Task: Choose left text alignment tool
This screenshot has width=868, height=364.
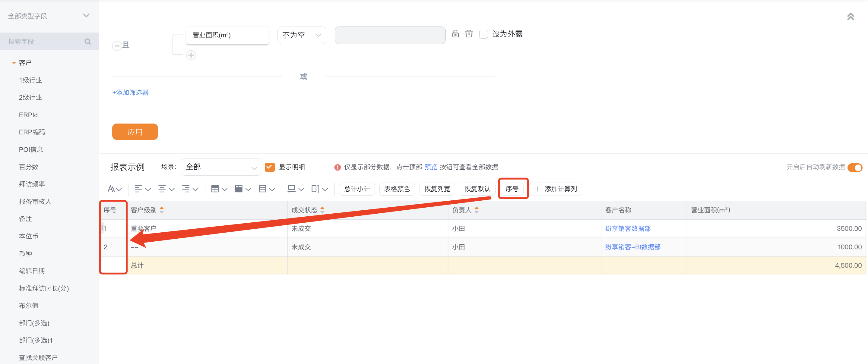Action: click(x=142, y=189)
